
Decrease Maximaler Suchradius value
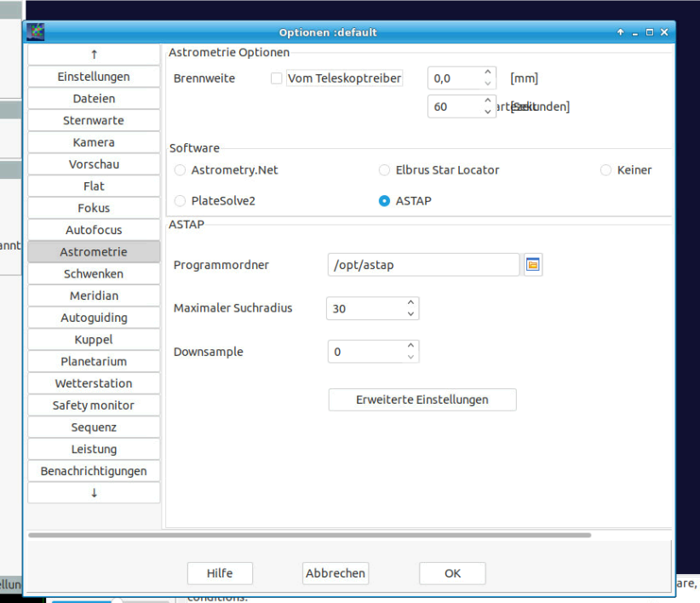410,313
